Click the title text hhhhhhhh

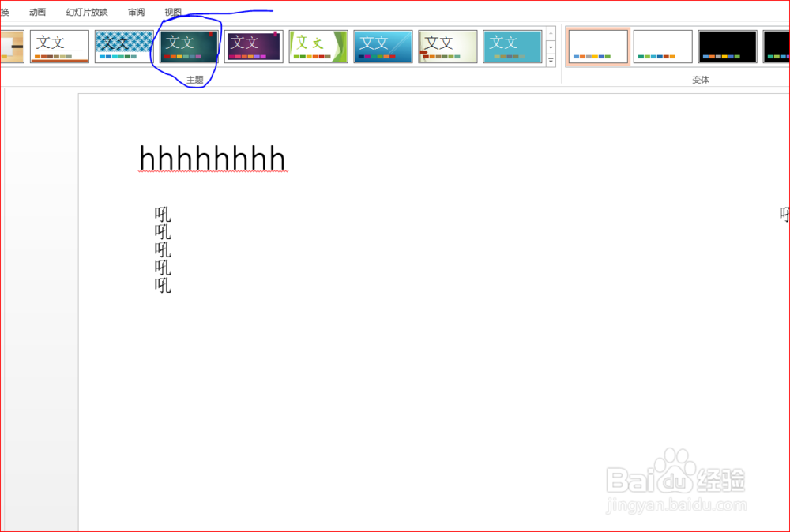212,158
